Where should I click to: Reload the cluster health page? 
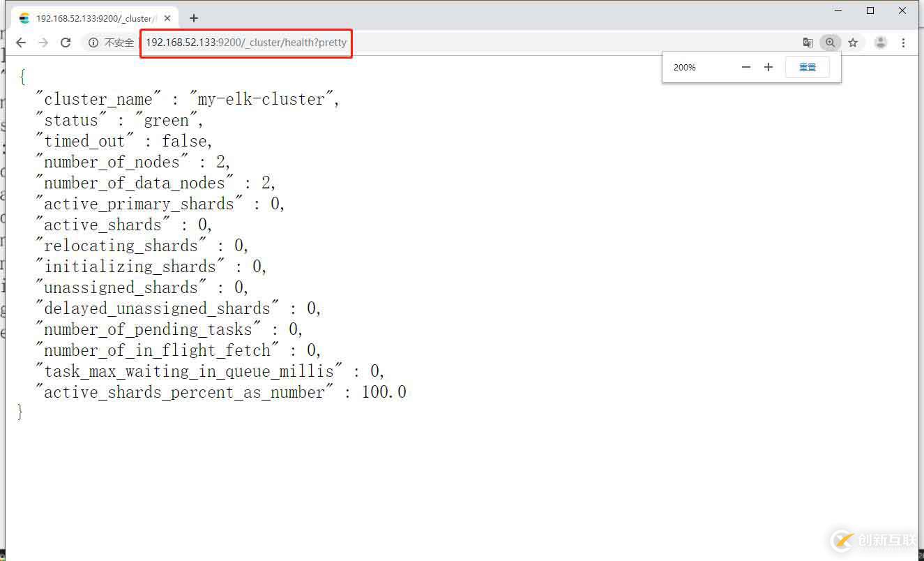click(x=66, y=43)
